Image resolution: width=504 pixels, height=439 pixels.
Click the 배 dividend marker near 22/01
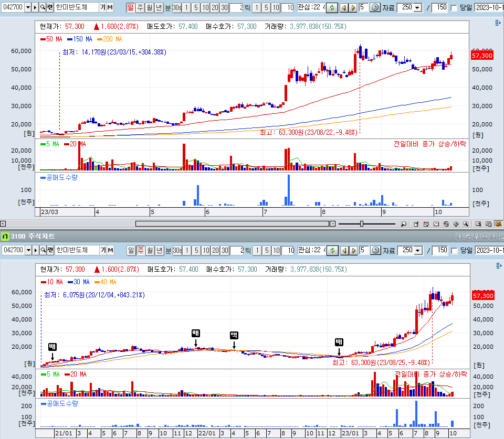[195, 334]
